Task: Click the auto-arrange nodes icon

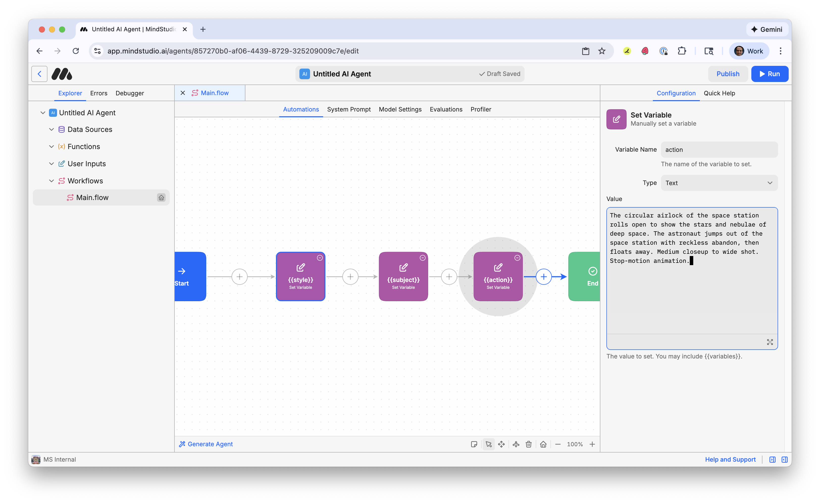Action: pyautogui.click(x=516, y=444)
